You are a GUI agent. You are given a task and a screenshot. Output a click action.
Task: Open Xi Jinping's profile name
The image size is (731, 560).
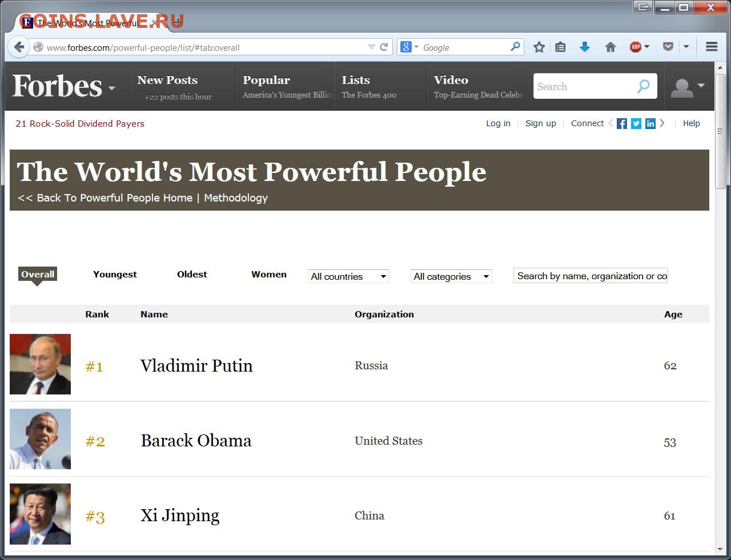[180, 515]
